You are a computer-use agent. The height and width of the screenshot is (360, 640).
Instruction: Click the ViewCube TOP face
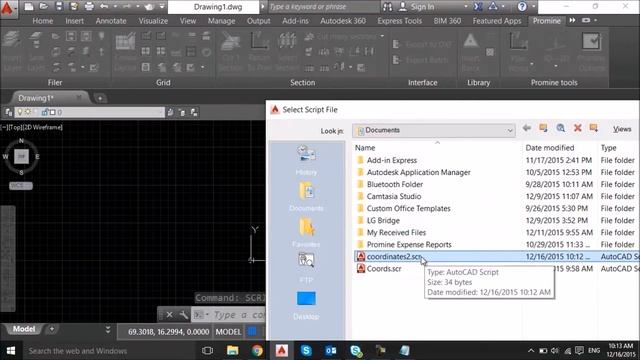[x=21, y=156]
